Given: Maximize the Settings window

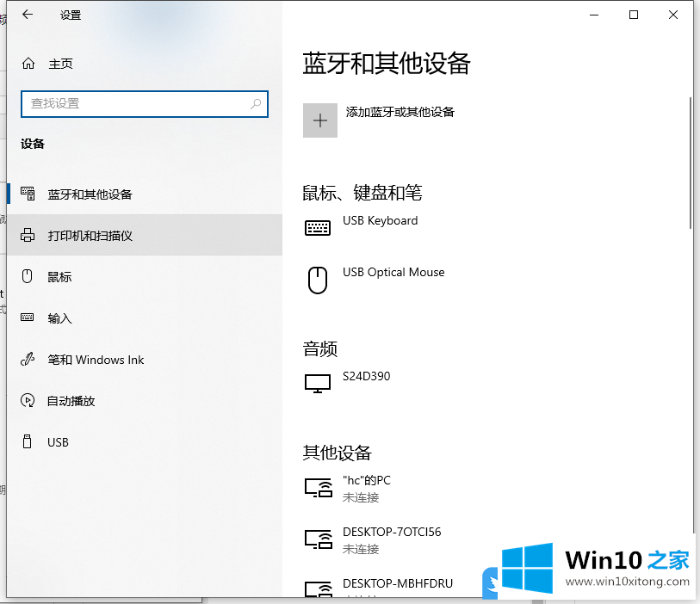Looking at the screenshot, I should tap(633, 15).
